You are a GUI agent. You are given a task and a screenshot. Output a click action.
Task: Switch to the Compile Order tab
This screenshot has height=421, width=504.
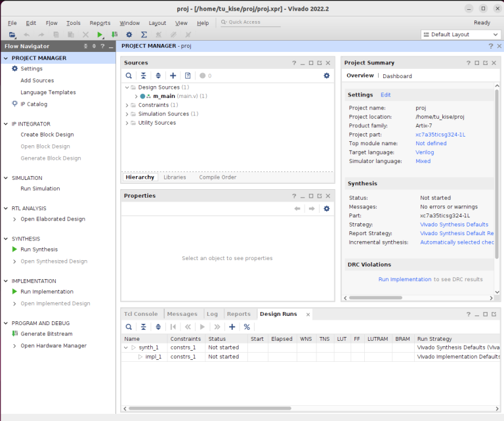(217, 177)
